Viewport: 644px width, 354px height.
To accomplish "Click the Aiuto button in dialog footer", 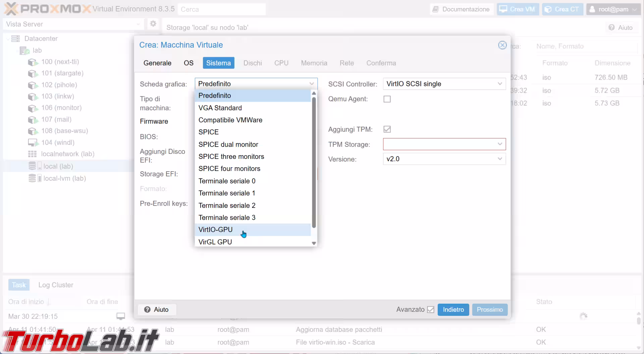I will coord(157,309).
